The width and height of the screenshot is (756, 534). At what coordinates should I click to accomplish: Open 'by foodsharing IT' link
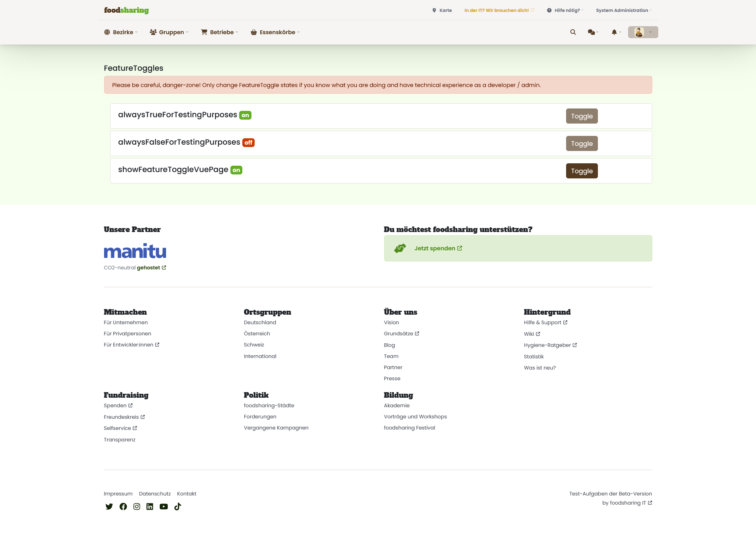click(x=627, y=503)
